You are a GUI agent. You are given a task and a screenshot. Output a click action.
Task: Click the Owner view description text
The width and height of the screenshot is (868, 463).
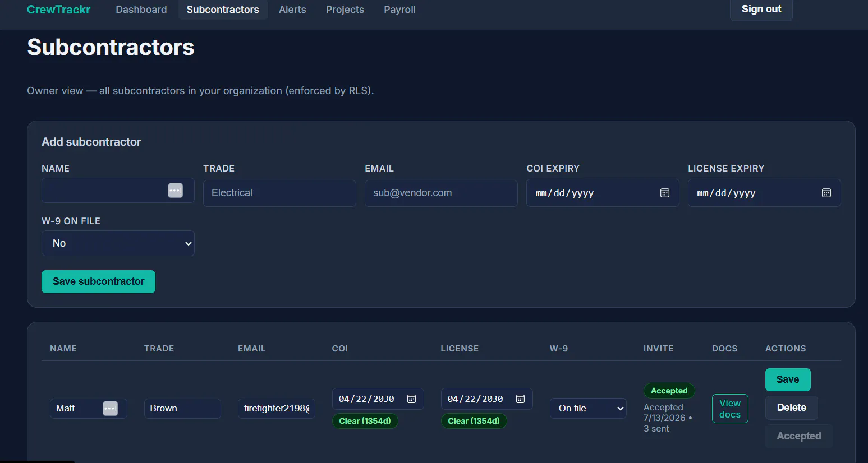click(x=200, y=91)
